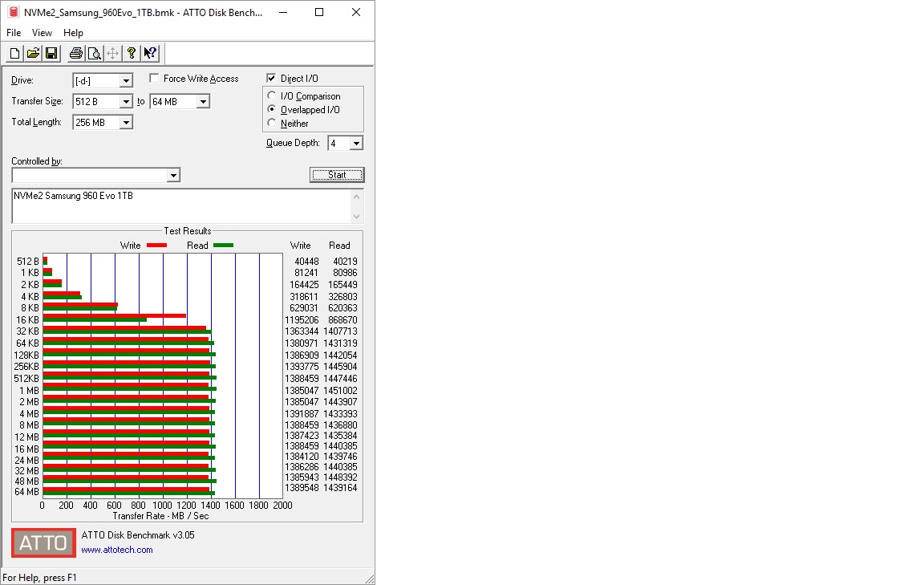
Task: Click the Transfer Rate - MB / Sec axis label
Action: (161, 516)
